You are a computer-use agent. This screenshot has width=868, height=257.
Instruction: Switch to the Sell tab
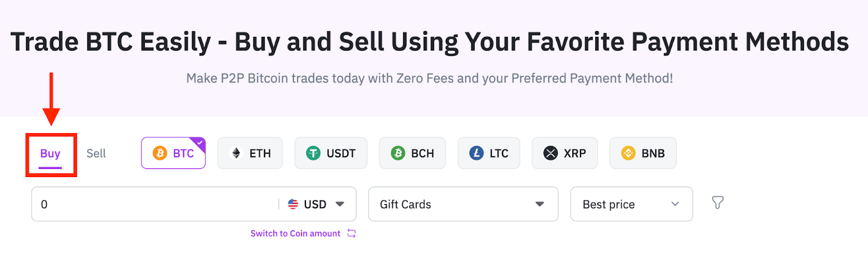(96, 154)
